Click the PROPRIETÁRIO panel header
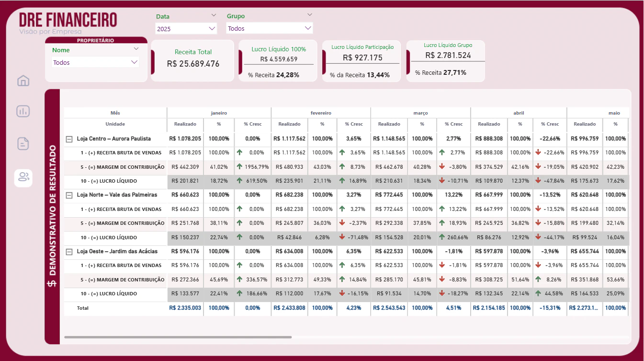The image size is (644, 361). [x=96, y=40]
